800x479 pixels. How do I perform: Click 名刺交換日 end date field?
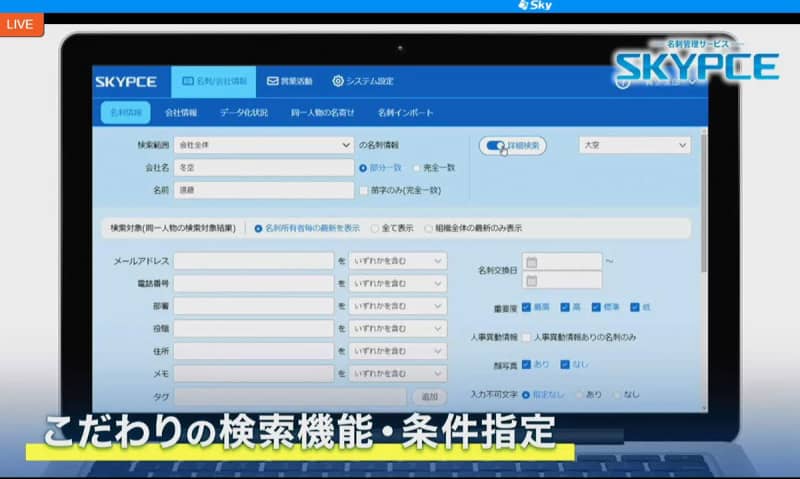[562, 280]
